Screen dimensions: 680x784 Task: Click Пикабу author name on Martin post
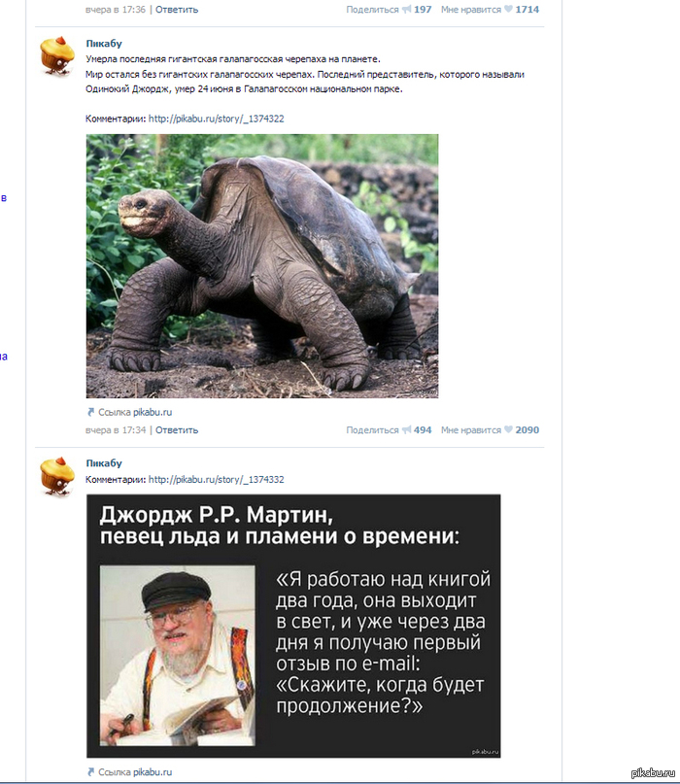tap(104, 463)
